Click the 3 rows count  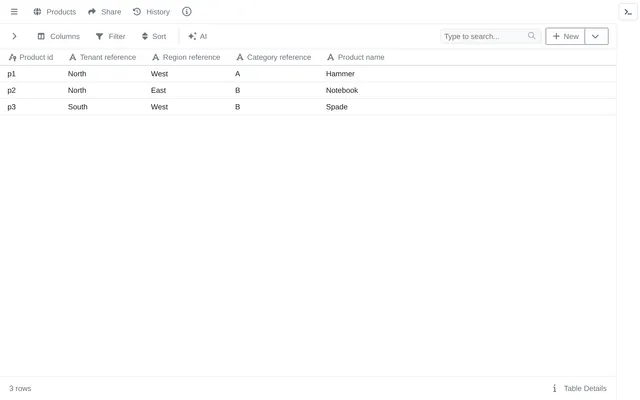click(x=20, y=389)
